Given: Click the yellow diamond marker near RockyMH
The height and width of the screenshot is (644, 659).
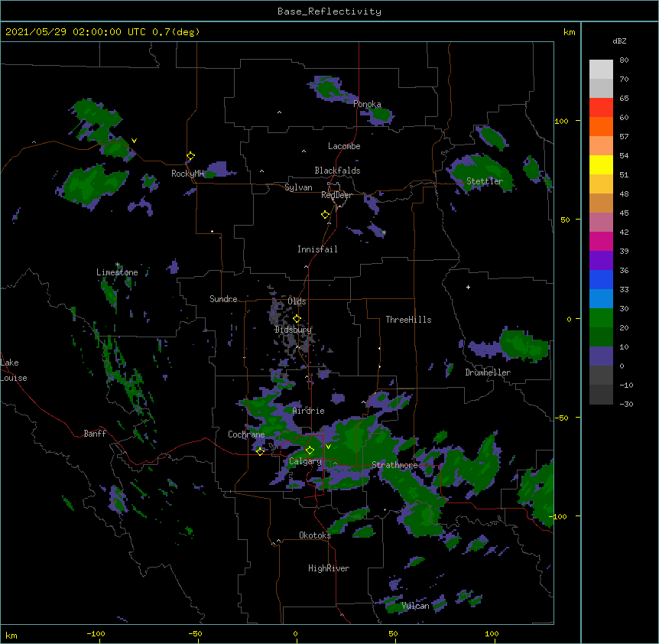Looking at the screenshot, I should [191, 156].
